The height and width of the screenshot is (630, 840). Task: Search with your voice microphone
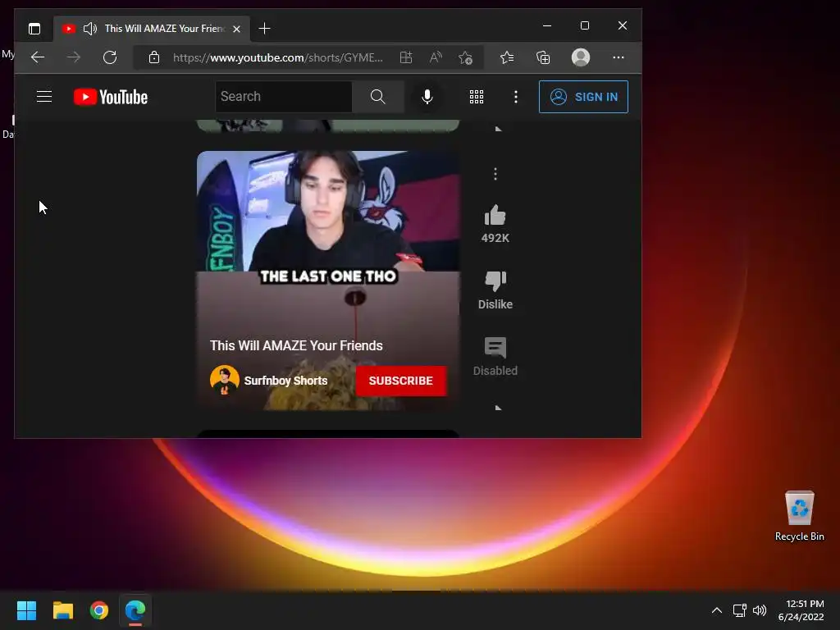click(x=427, y=97)
